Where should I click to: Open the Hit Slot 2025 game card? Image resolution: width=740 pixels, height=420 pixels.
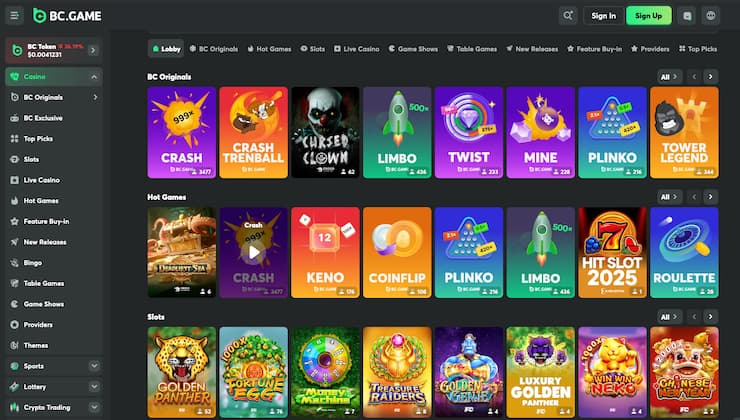[613, 252]
